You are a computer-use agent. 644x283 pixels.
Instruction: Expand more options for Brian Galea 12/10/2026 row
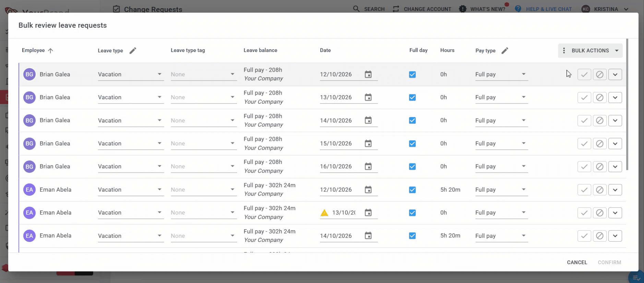point(615,74)
